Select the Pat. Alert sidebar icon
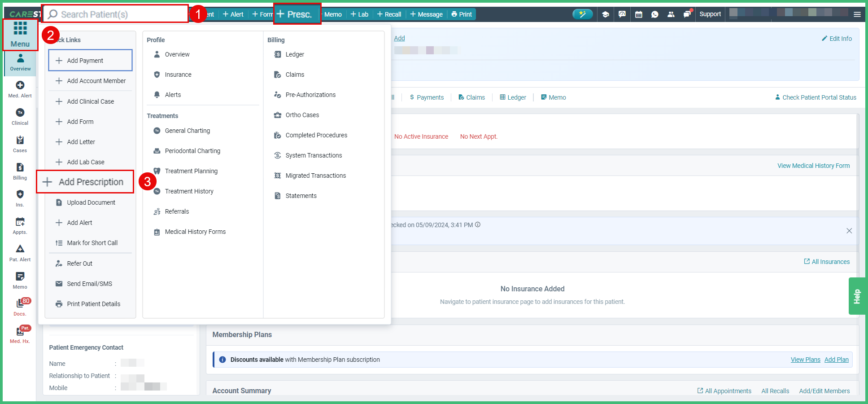Screen dimensions: 868x404 20,253
